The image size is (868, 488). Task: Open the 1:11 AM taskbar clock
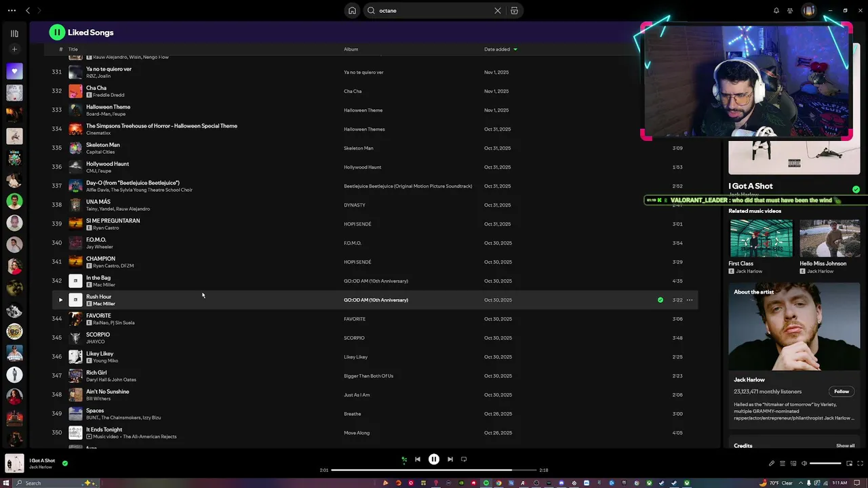(840, 483)
